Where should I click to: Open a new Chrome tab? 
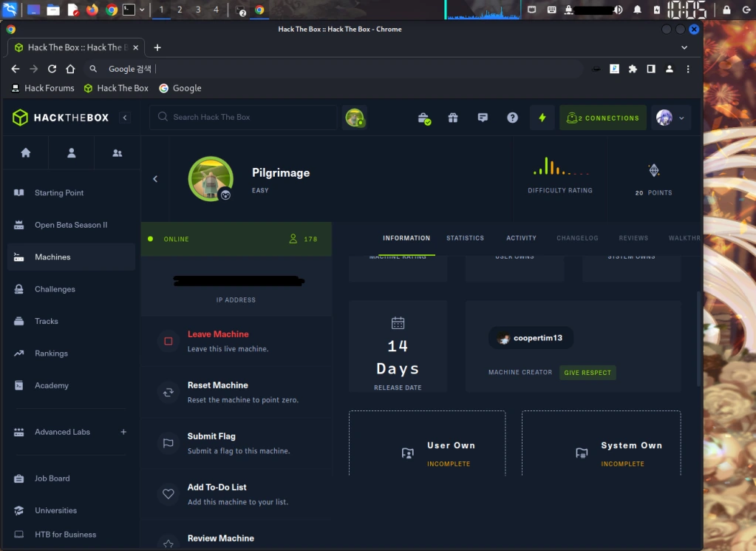pyautogui.click(x=157, y=47)
